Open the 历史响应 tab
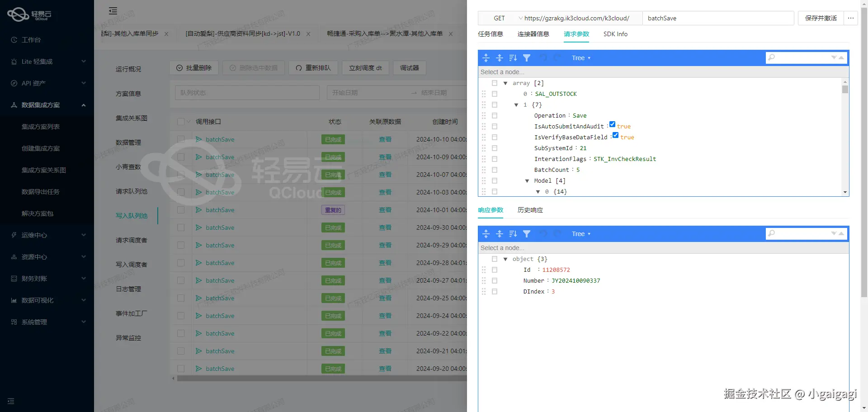The height and width of the screenshot is (412, 868). [530, 210]
